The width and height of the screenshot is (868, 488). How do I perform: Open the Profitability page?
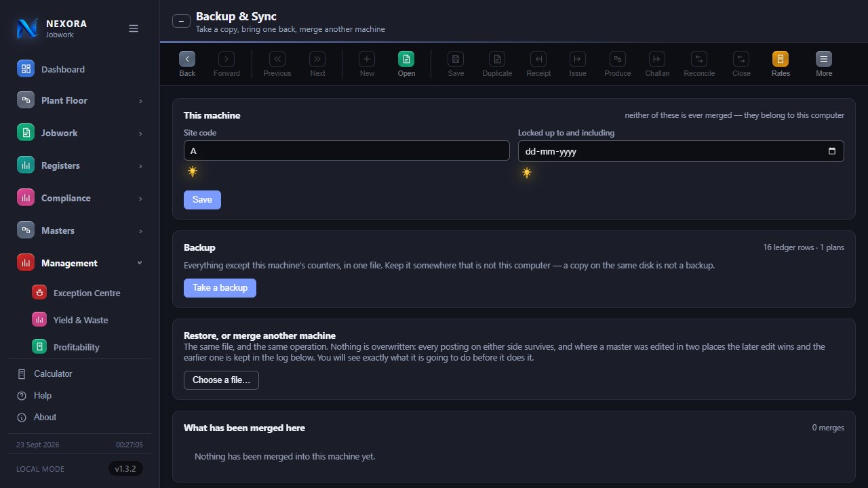pyautogui.click(x=87, y=347)
